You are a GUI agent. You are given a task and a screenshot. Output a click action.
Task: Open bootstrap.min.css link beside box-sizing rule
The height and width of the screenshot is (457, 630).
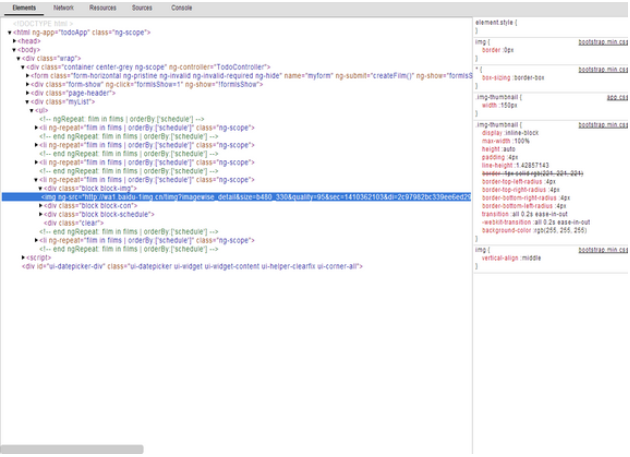(602, 70)
